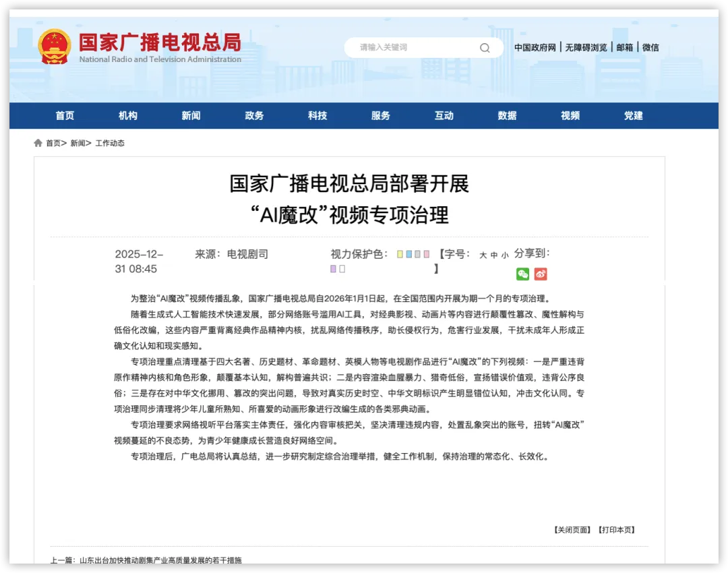Share article via Weibo icon
The width and height of the screenshot is (728, 573).
coord(541,274)
